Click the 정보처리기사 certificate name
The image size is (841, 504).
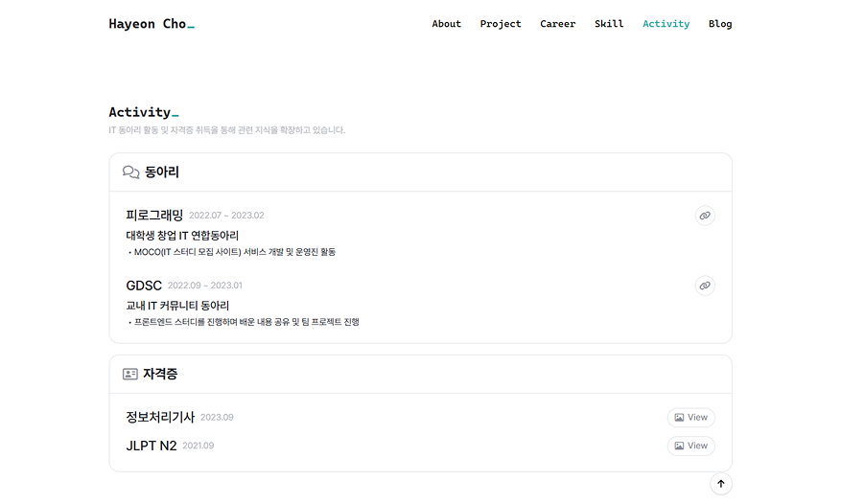coord(160,418)
